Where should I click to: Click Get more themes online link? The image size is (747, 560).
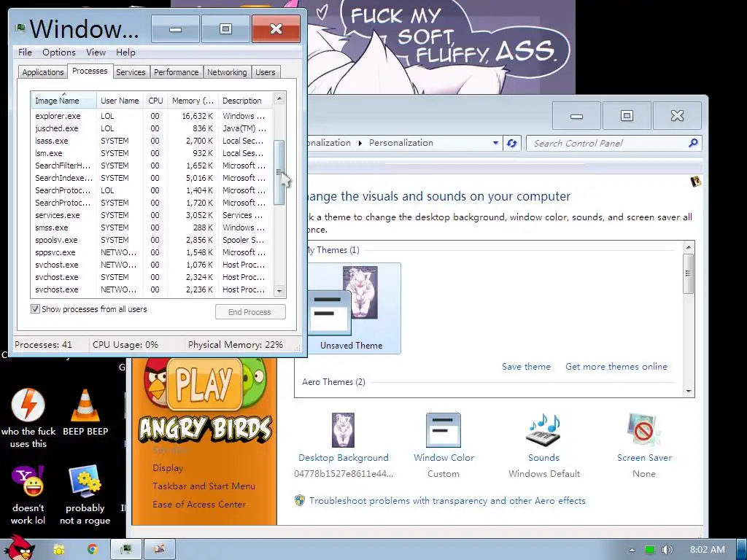tap(616, 366)
